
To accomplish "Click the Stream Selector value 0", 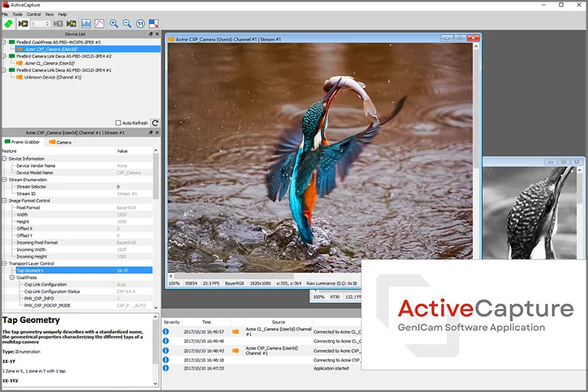I will pos(118,186).
